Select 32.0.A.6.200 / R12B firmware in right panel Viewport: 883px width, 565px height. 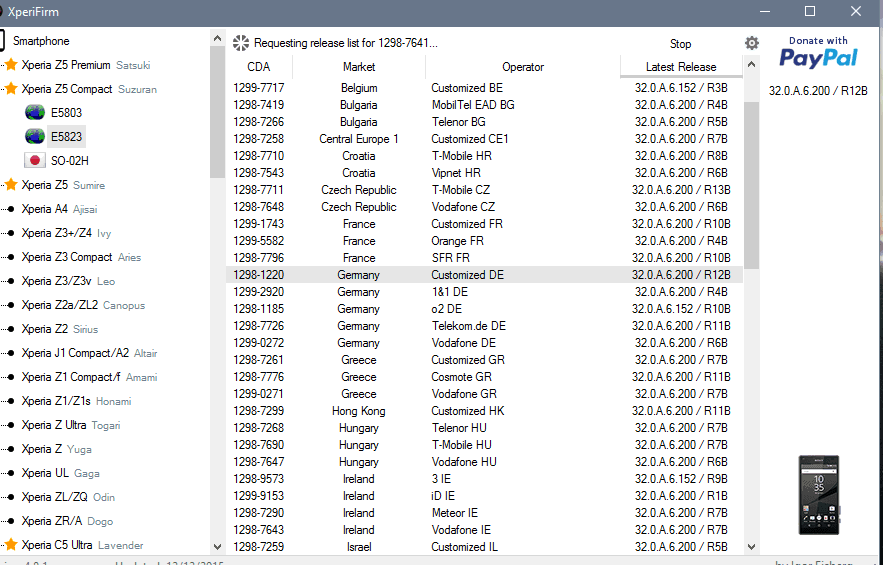tap(818, 91)
